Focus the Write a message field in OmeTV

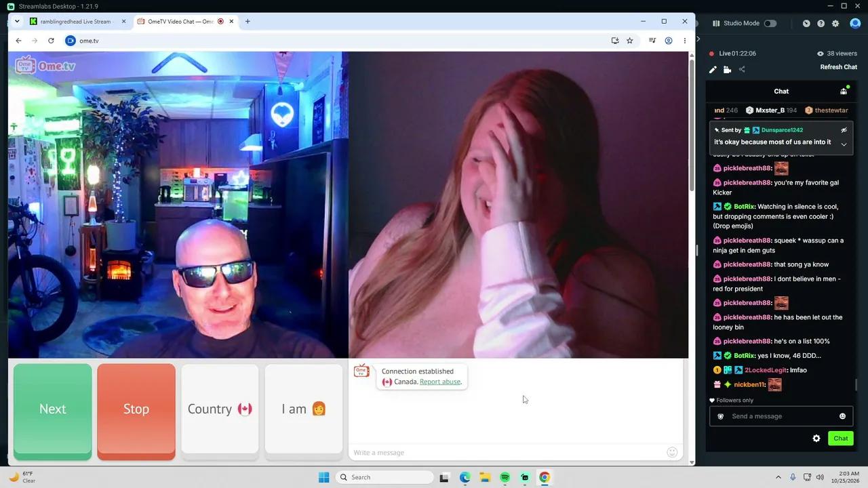pyautogui.click(x=505, y=452)
